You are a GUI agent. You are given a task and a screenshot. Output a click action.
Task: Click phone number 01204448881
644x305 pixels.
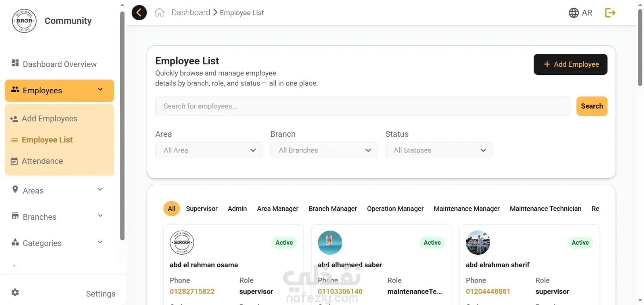click(488, 292)
